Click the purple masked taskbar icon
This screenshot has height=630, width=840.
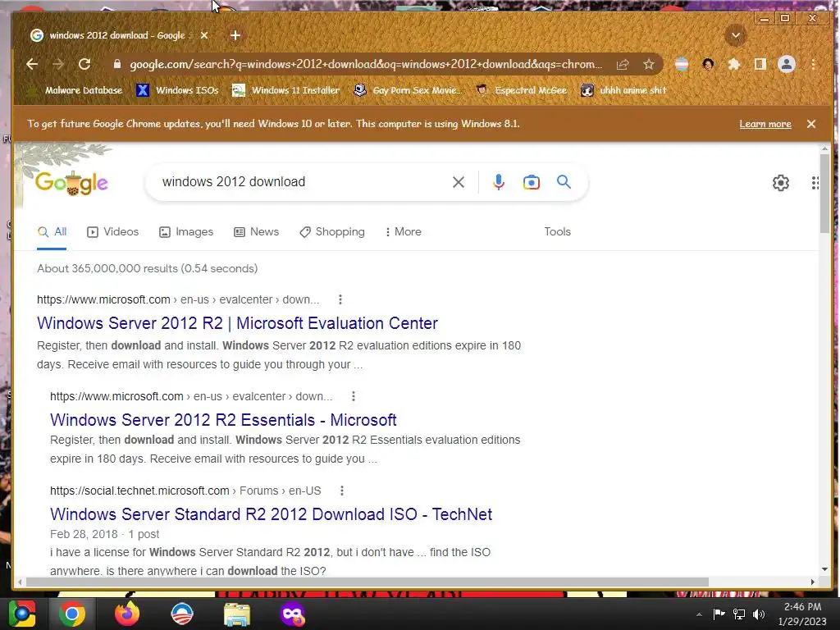tap(292, 614)
